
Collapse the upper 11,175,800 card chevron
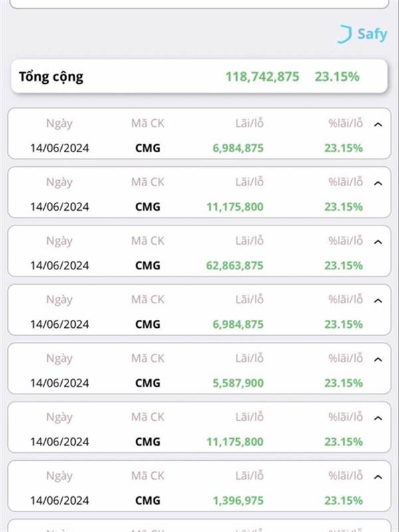point(378,184)
